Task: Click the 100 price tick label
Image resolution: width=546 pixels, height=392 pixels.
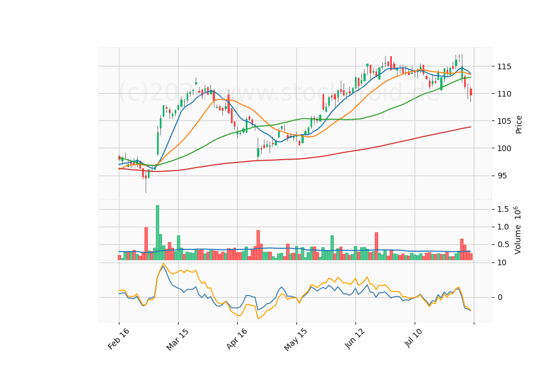Action: pyautogui.click(x=505, y=148)
